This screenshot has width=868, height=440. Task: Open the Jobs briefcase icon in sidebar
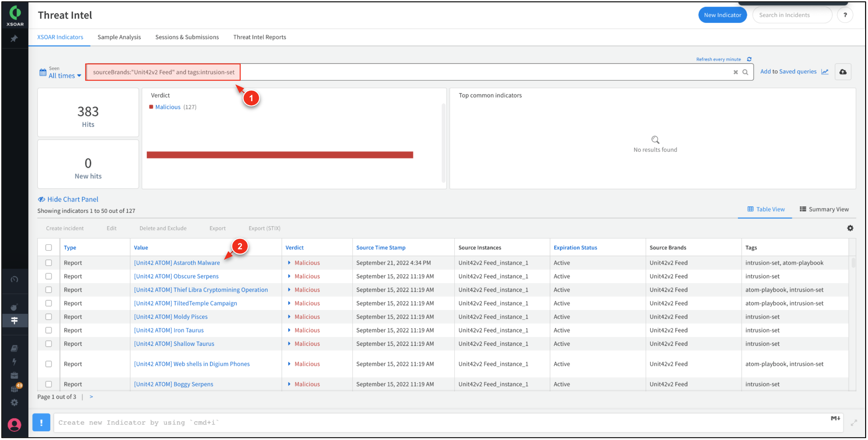[14, 375]
